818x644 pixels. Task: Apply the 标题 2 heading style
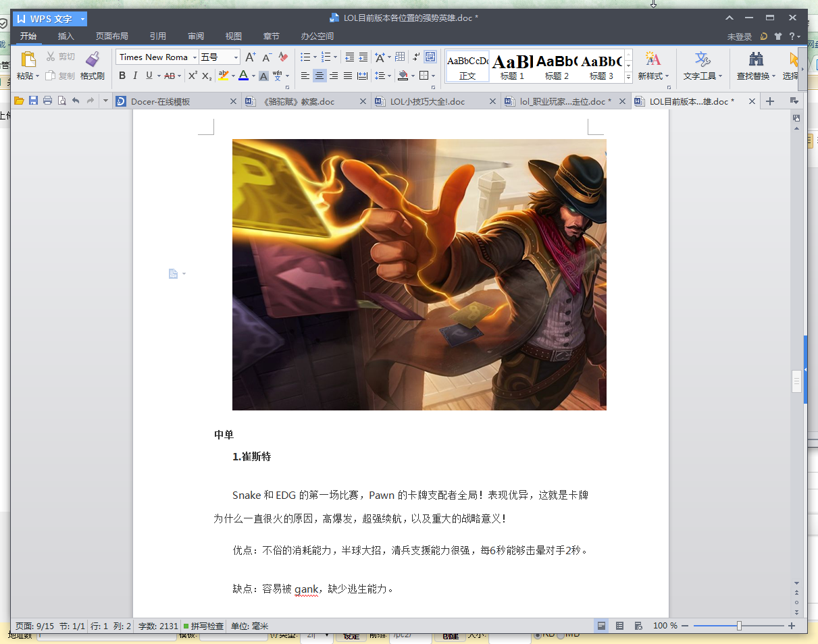point(557,66)
